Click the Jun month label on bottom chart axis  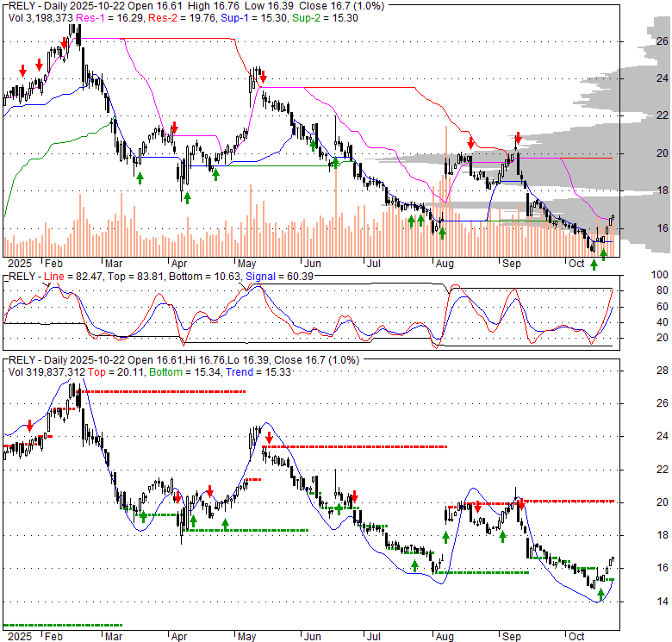[x=313, y=637]
